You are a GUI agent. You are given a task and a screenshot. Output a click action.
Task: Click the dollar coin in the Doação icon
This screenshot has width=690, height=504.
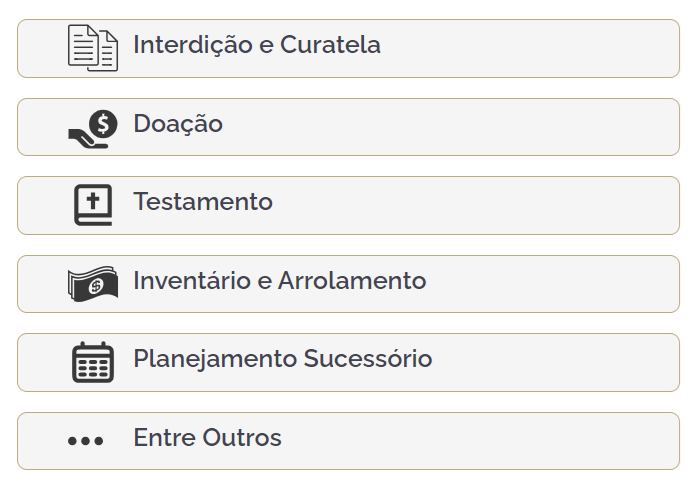103,124
